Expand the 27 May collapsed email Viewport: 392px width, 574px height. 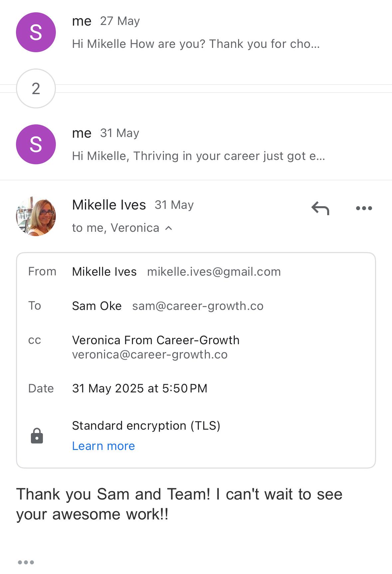pos(196,44)
